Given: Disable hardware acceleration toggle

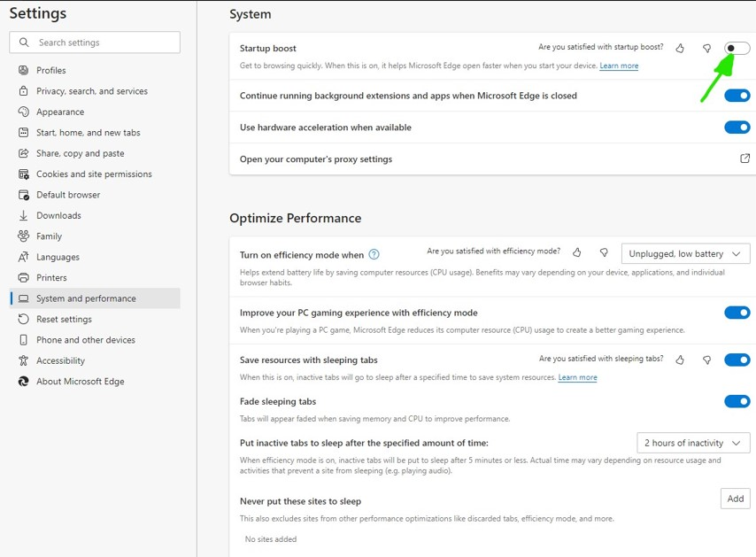Looking at the screenshot, I should [737, 128].
